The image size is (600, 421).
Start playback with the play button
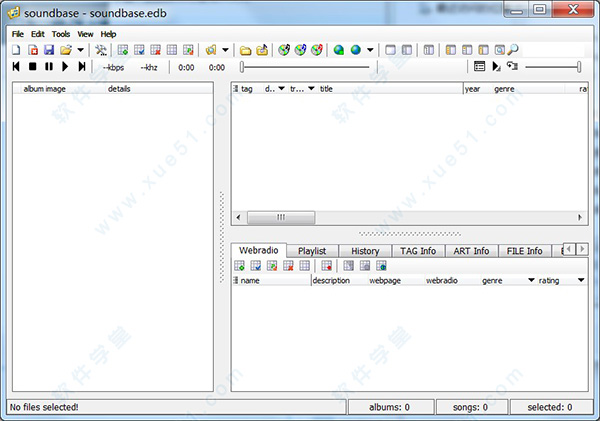coord(65,67)
